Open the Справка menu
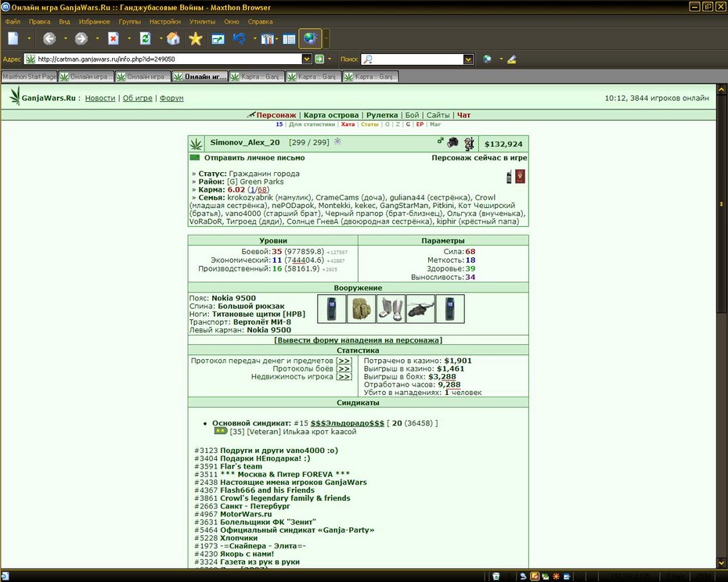 (260, 21)
